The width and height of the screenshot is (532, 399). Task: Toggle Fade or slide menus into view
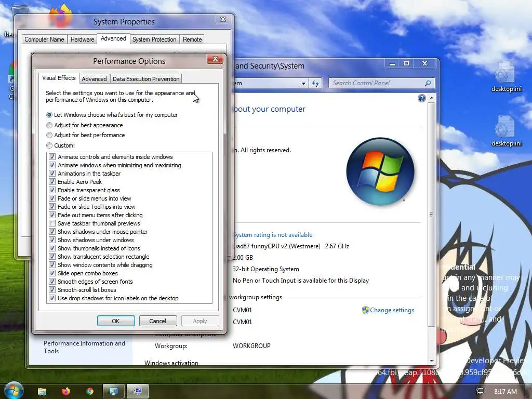[x=52, y=198]
